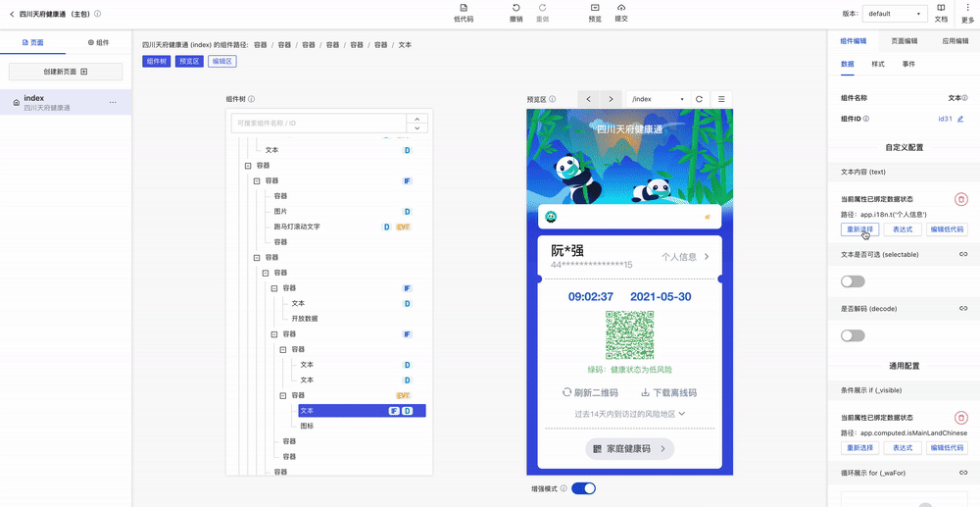Screen dimensions: 980x507
Task: Click 编辑低代码 under 条件展示 if
Action: [947, 447]
